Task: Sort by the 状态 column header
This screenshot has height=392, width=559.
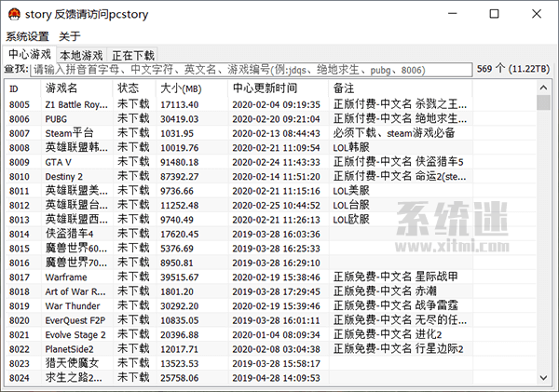Action: pos(134,88)
